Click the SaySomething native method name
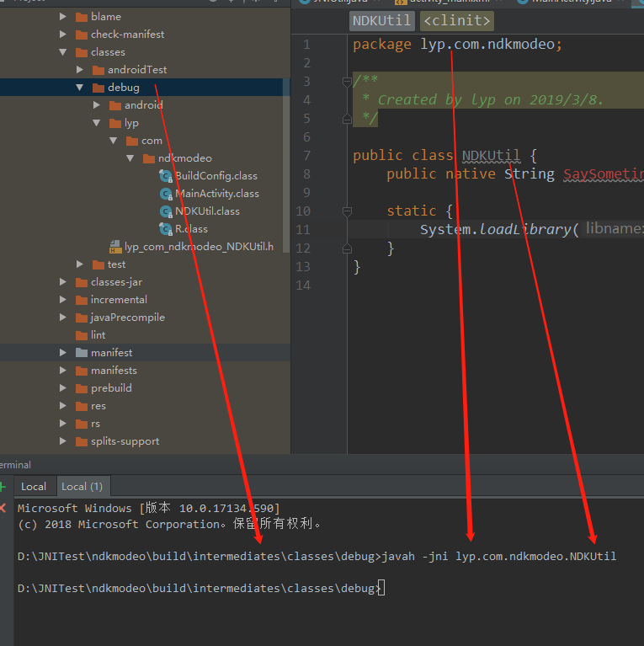 click(604, 174)
